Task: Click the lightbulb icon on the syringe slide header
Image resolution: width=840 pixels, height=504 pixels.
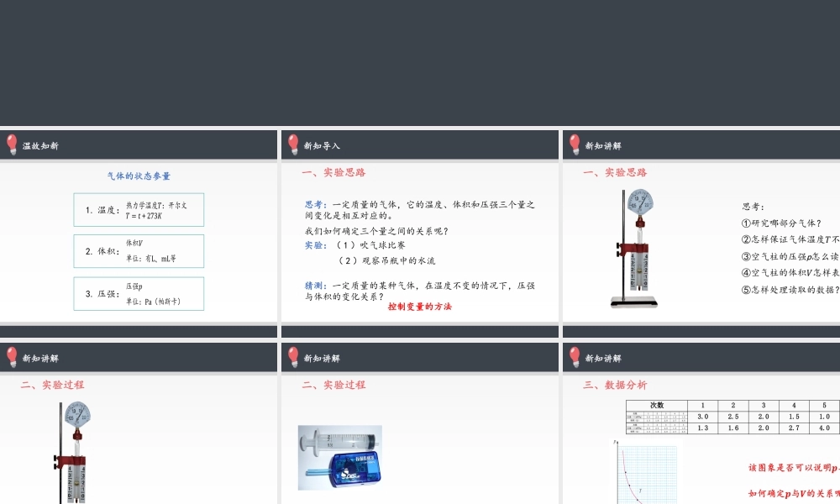Action: (x=292, y=356)
